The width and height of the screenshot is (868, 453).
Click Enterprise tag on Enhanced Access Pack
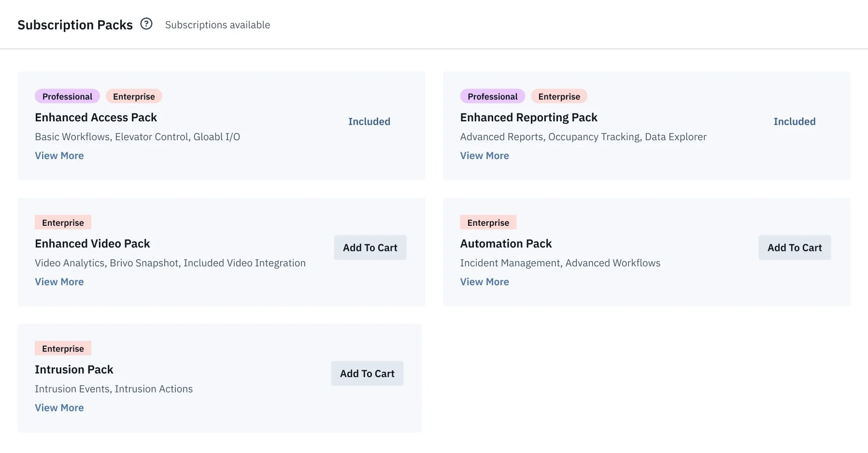(134, 96)
